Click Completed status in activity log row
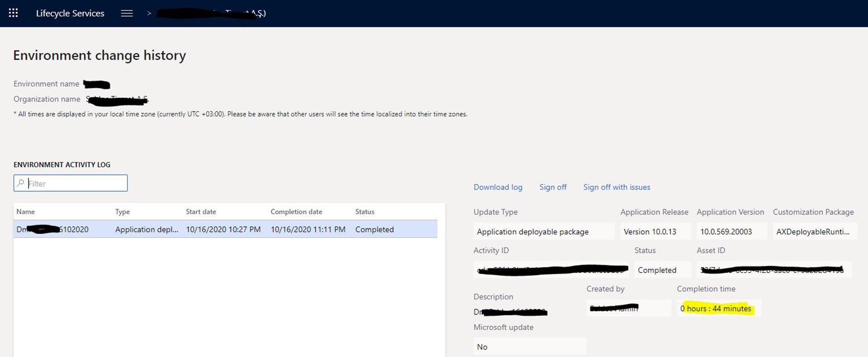 374,230
